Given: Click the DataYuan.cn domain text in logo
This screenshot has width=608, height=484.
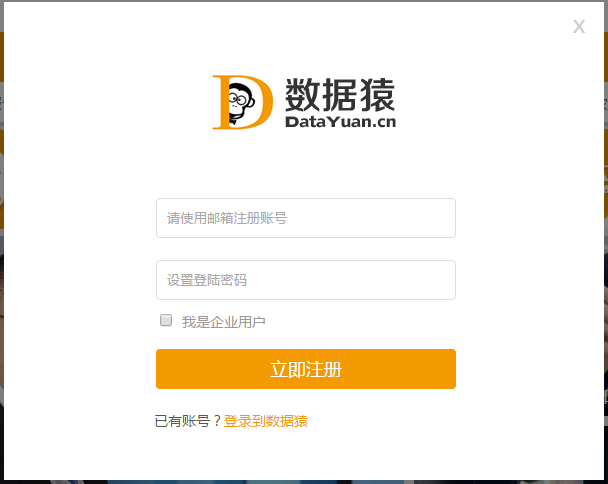Looking at the screenshot, I should point(340,122).
